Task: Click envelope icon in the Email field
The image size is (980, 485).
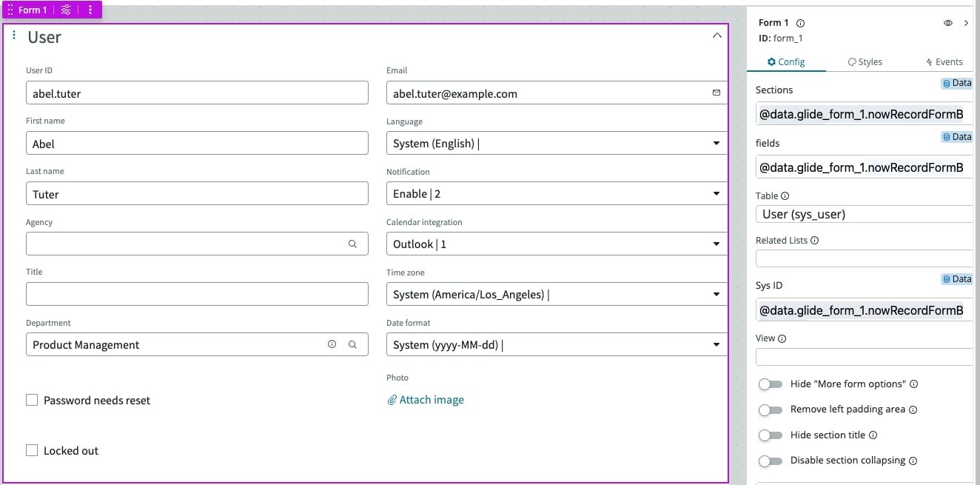Action: point(716,93)
